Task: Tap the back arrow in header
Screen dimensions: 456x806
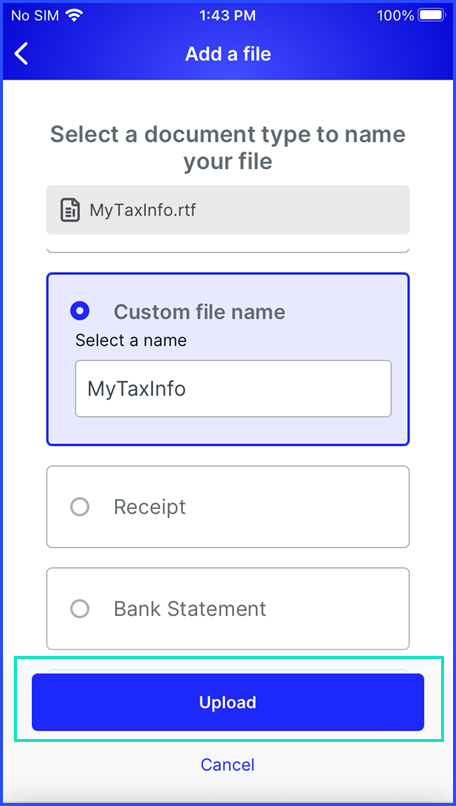Action: click(21, 54)
